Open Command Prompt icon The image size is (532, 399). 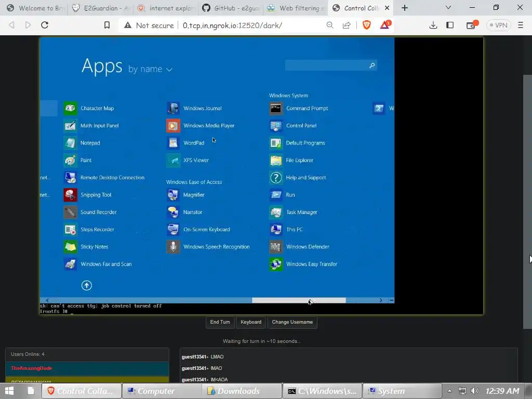point(276,108)
